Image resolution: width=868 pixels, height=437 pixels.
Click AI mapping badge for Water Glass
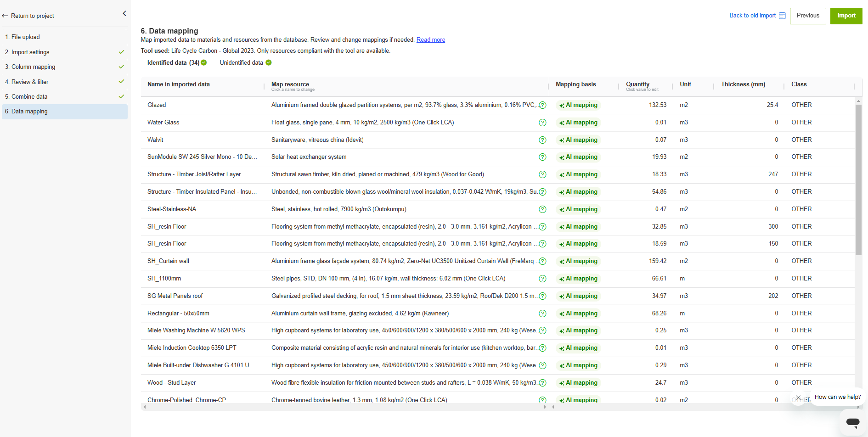coord(578,123)
